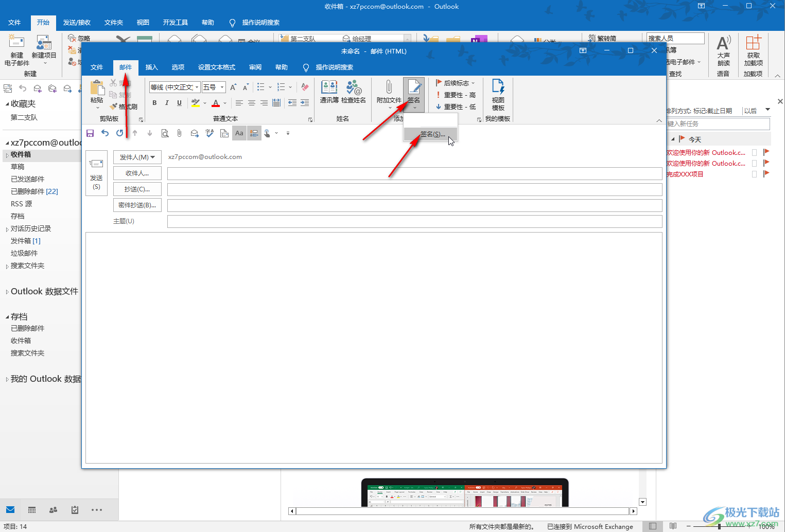Viewport: 785px width, 532px height.
Task: Apply italic formatting in the message window
Action: [x=167, y=103]
